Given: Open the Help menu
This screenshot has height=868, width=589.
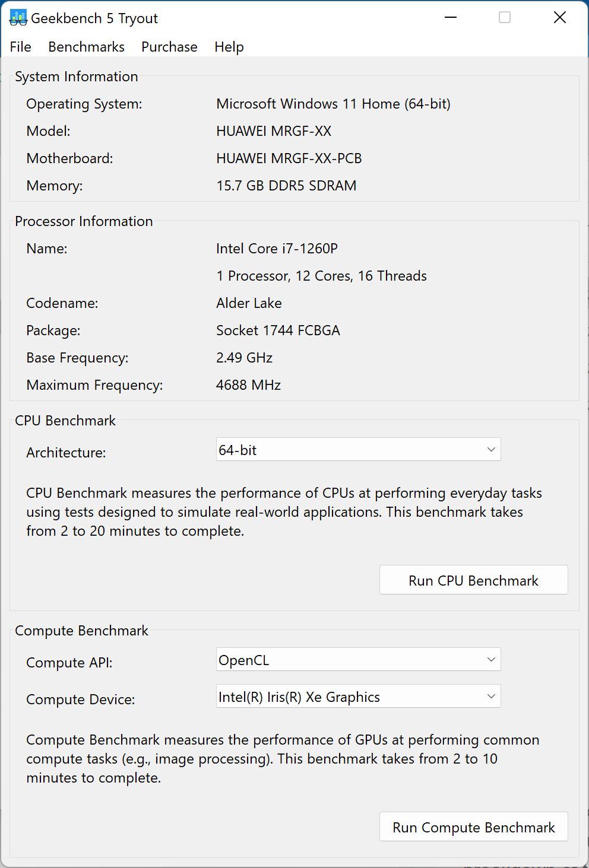Looking at the screenshot, I should click(x=228, y=47).
